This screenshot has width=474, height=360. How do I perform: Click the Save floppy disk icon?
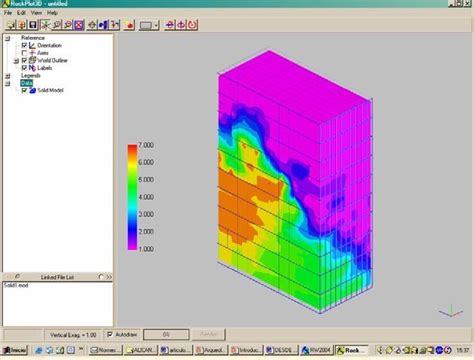click(x=33, y=25)
